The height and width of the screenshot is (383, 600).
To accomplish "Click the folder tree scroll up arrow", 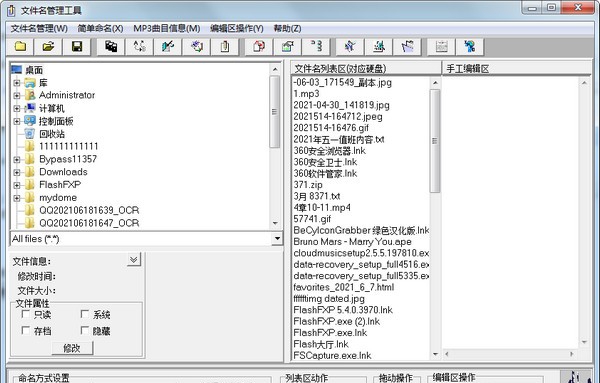I will [275, 69].
